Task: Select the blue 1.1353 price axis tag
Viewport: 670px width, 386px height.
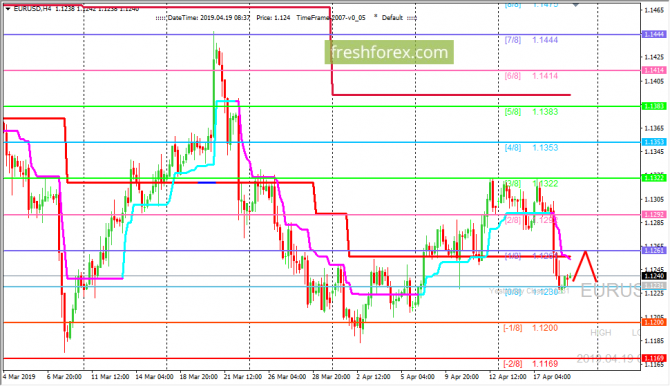Action: (x=654, y=142)
